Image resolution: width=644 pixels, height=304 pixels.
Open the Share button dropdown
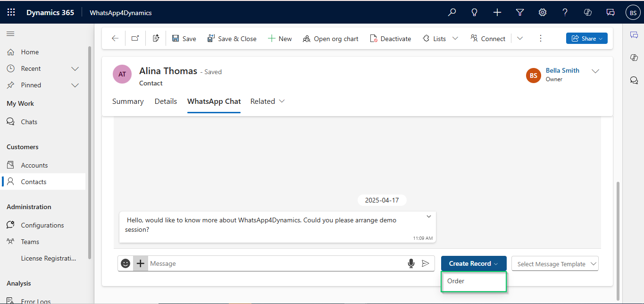point(587,39)
